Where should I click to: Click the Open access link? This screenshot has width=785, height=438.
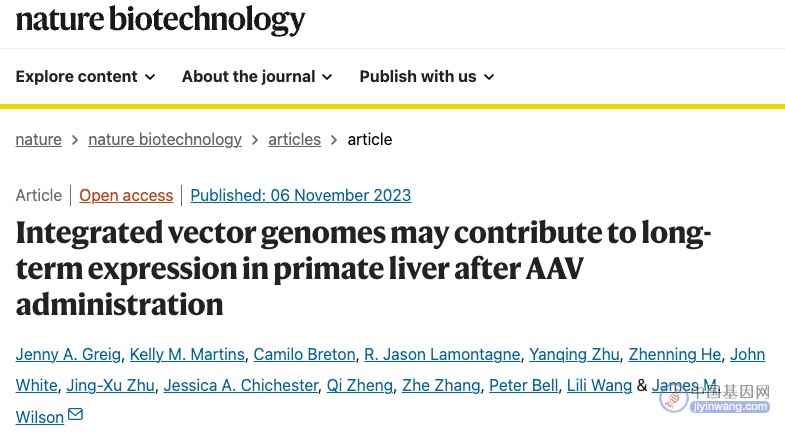click(126, 195)
